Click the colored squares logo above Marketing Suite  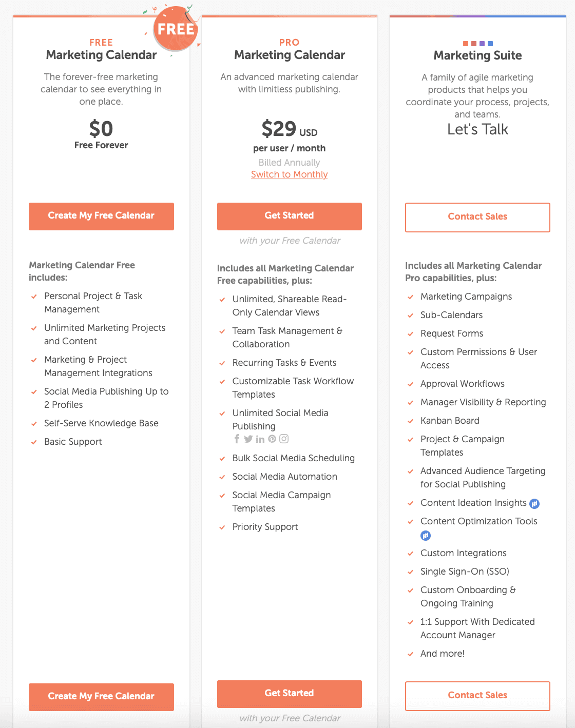[477, 44]
